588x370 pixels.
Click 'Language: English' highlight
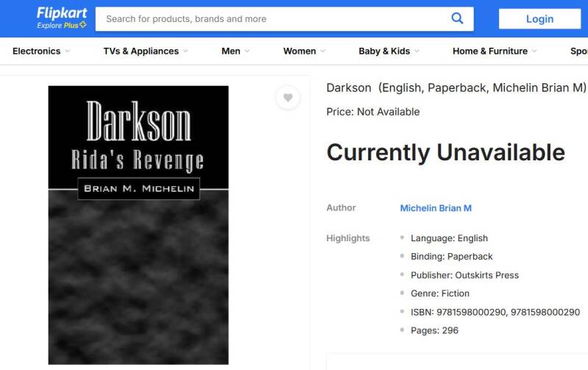coord(449,238)
